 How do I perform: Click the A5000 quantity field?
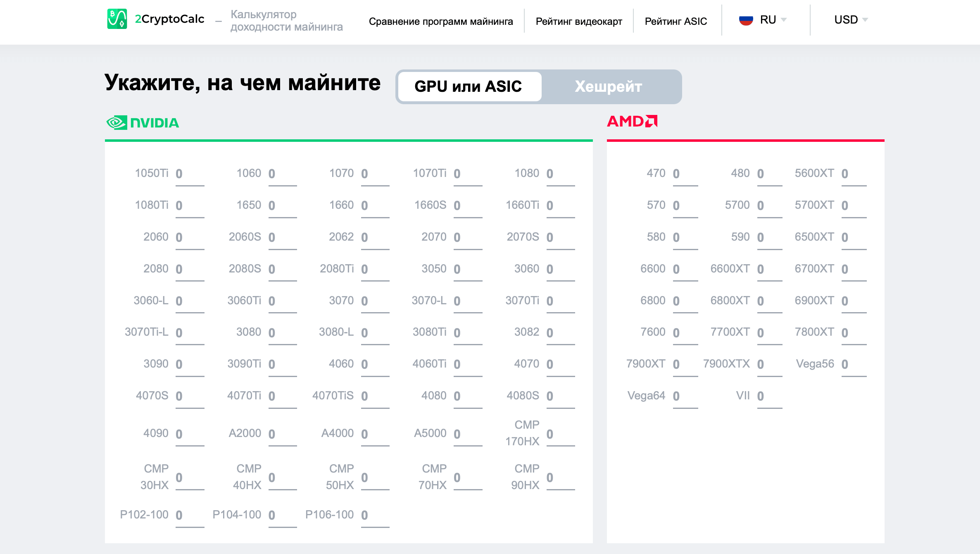(468, 434)
